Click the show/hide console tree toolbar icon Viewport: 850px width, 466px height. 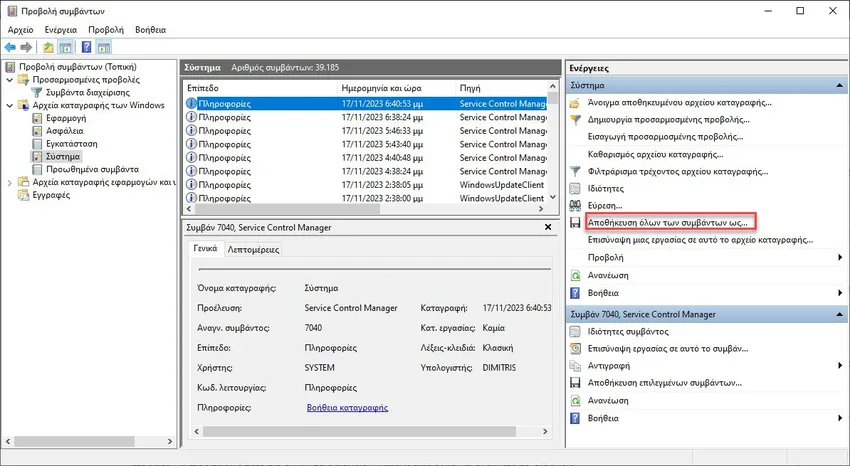tap(66, 48)
